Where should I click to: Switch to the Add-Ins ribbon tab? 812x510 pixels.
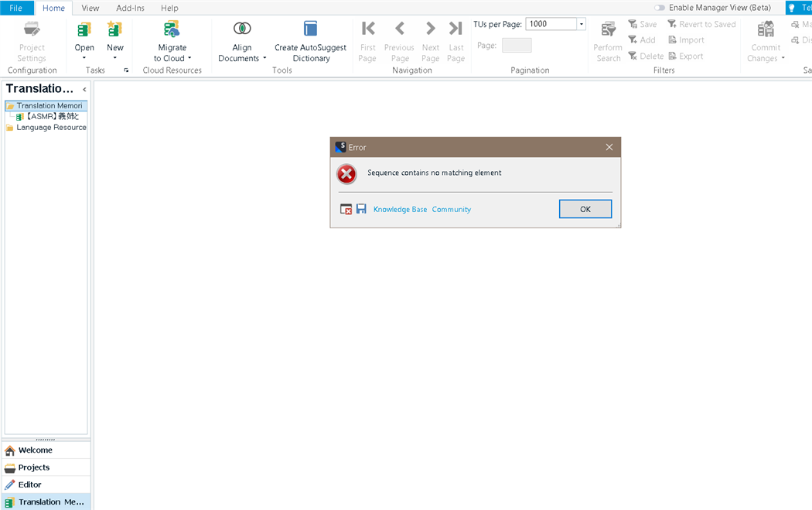click(x=130, y=8)
